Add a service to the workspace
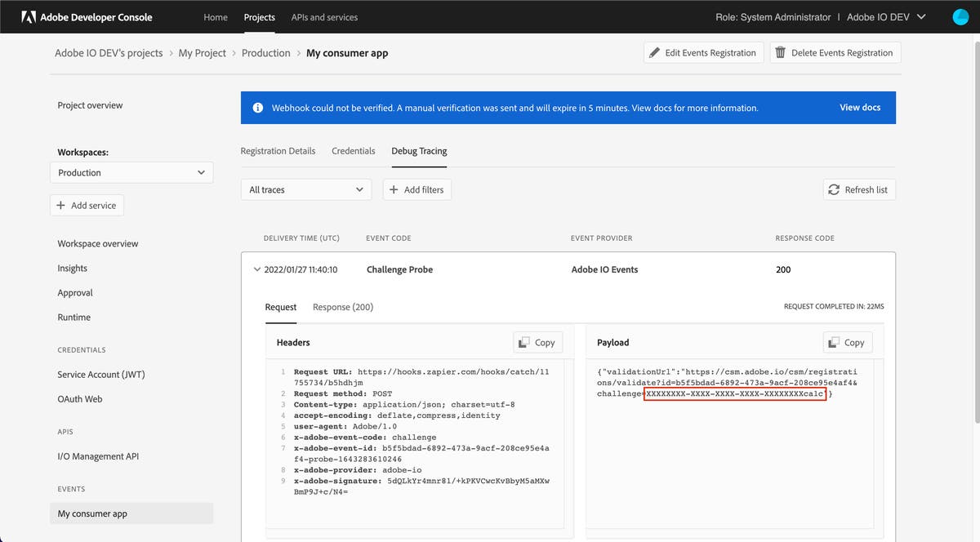 (87, 206)
